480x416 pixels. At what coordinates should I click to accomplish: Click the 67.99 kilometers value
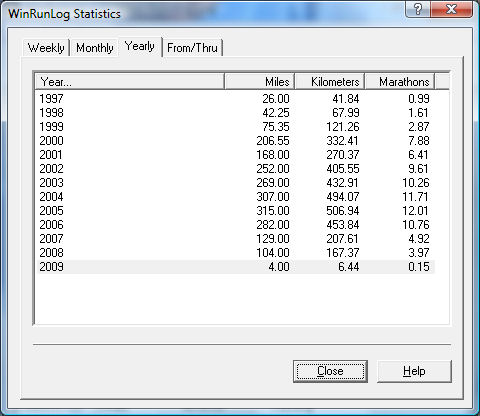pyautogui.click(x=346, y=113)
